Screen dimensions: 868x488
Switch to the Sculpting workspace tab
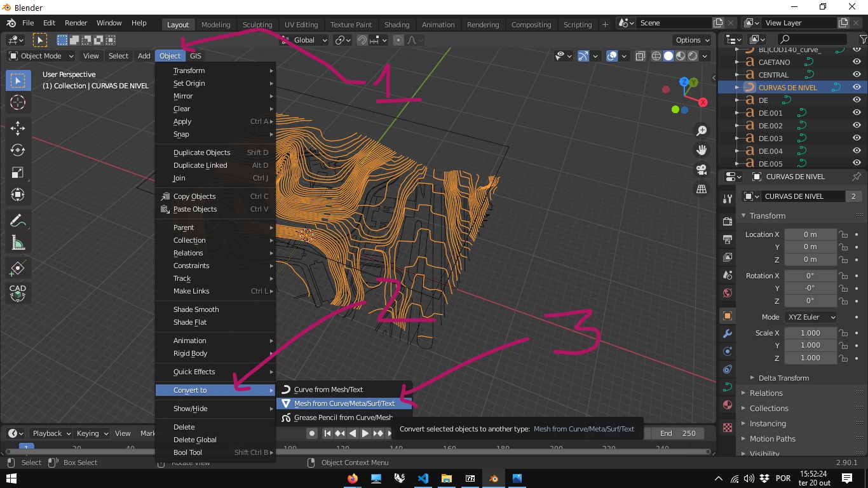click(x=257, y=25)
